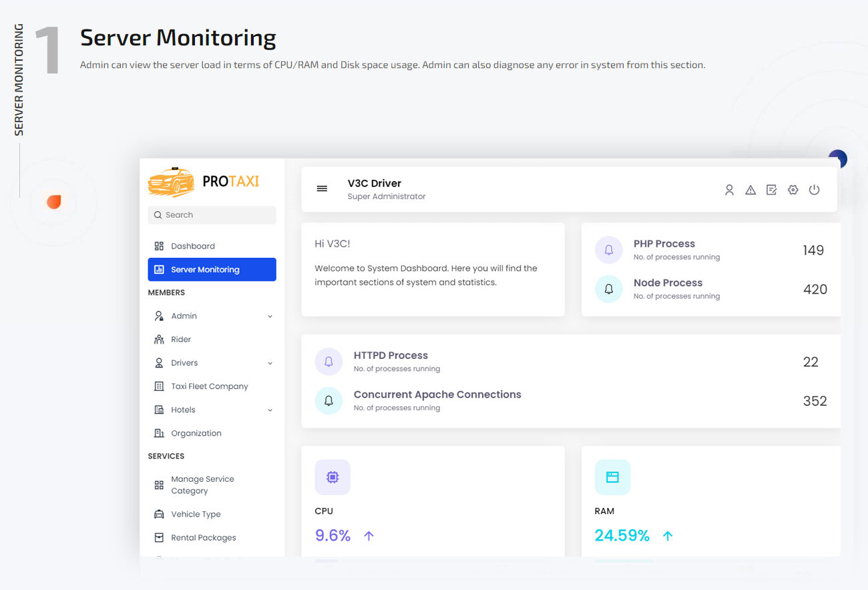Click the warning triangle icon in the header
This screenshot has height=590, width=868.
(750, 190)
